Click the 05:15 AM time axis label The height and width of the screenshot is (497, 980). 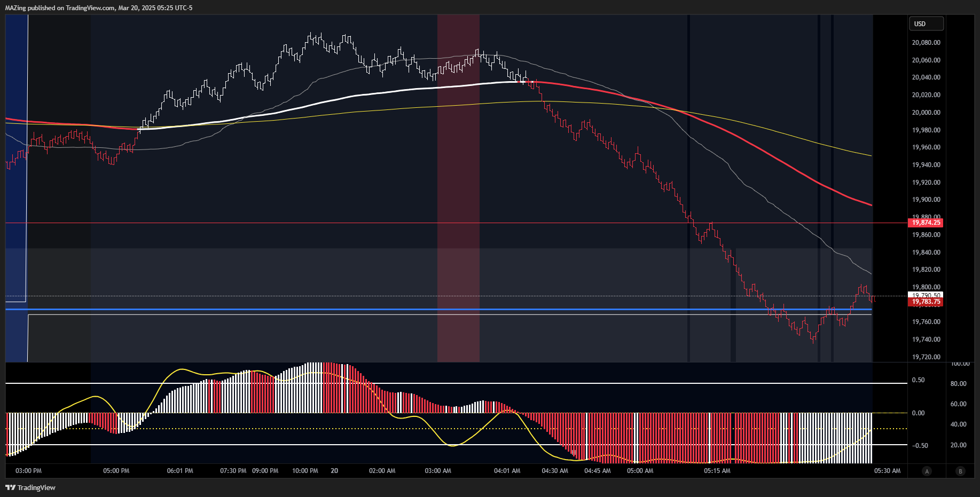[717, 471]
